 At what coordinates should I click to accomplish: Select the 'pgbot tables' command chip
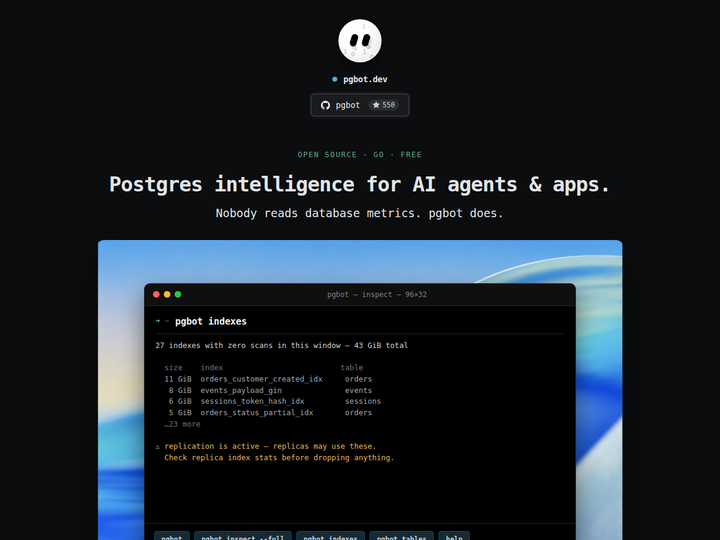pos(401,536)
